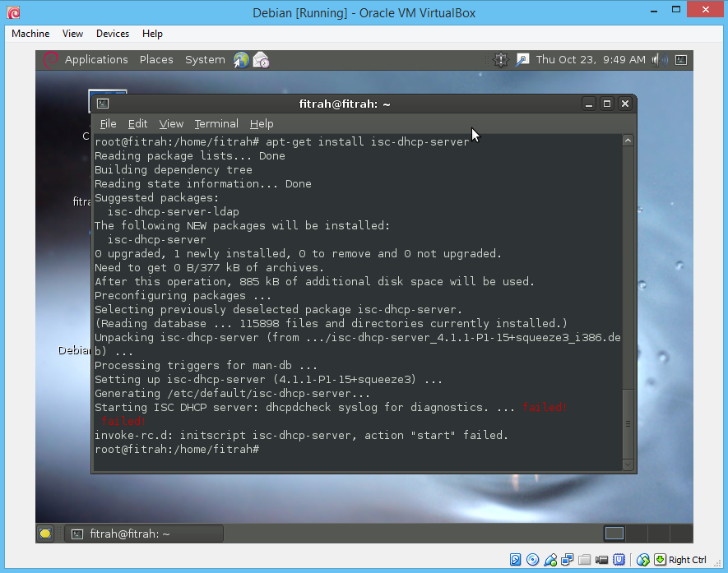Click 'Need to get 0 B/377 kB of archives.' line
Screen dimensions: 728x573
tap(209, 268)
